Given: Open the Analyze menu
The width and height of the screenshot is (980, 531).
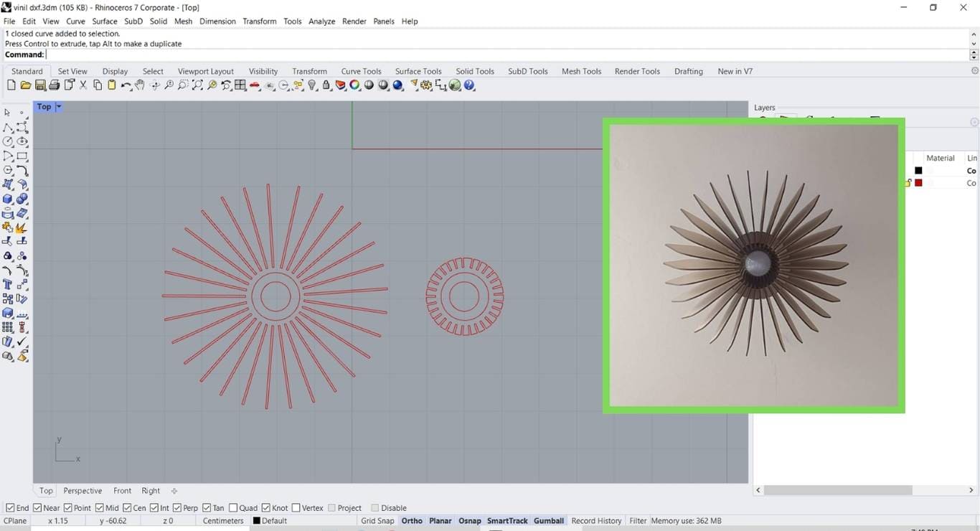Looking at the screenshot, I should pos(321,22).
